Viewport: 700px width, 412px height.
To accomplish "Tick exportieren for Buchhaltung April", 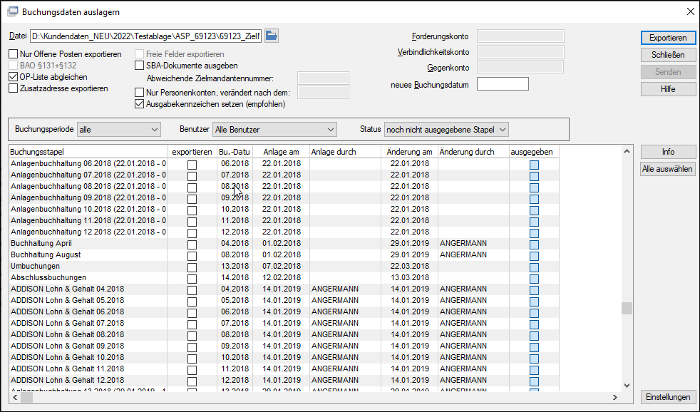I will [192, 244].
